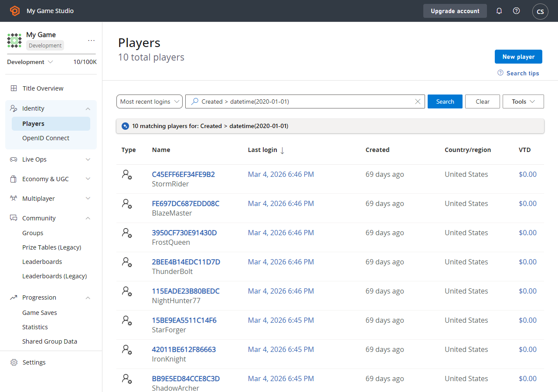Image resolution: width=558 pixels, height=392 pixels.
Task: Clear search text with the X icon
Action: point(418,101)
